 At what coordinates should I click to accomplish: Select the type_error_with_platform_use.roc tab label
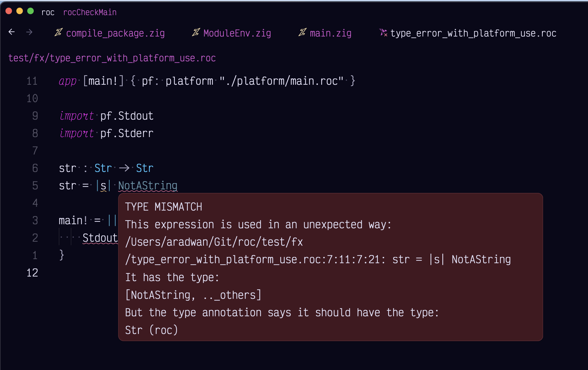click(x=473, y=33)
